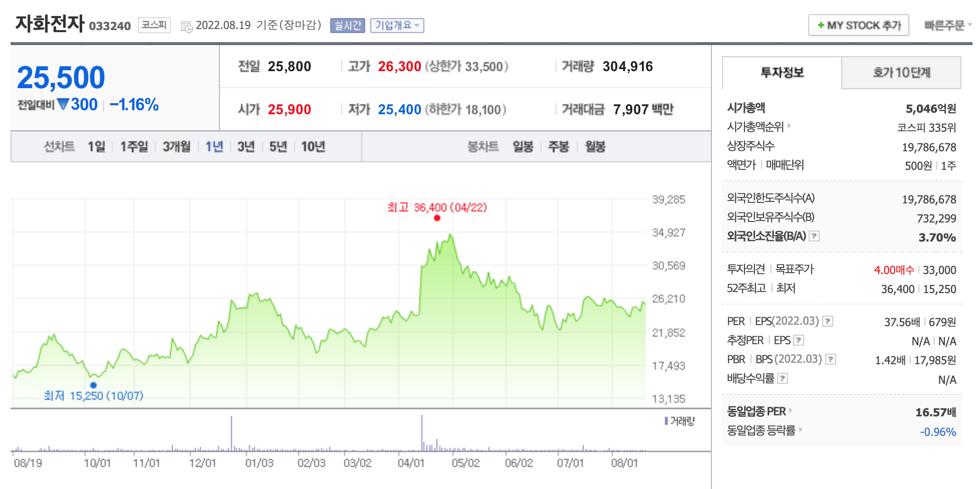Expand the 동일업종 PER arrow link
980x489 pixels.
pos(791,410)
